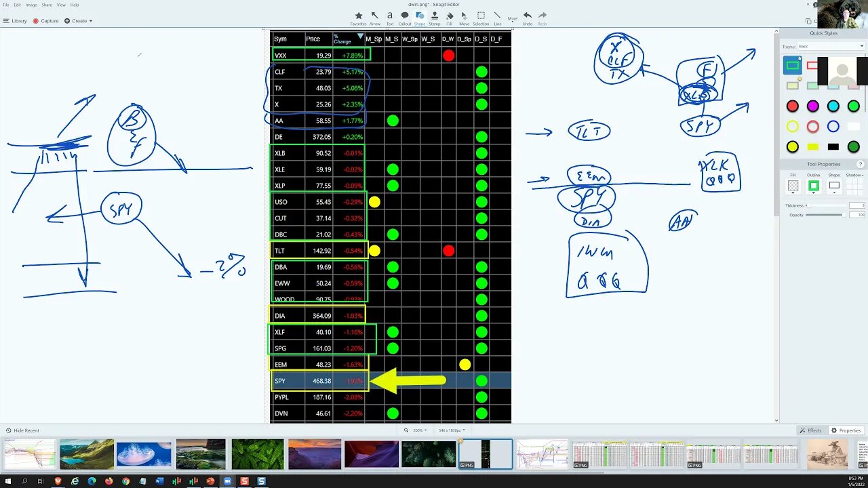Click the Capture button
The width and height of the screenshot is (868, 488).
pyautogui.click(x=46, y=21)
